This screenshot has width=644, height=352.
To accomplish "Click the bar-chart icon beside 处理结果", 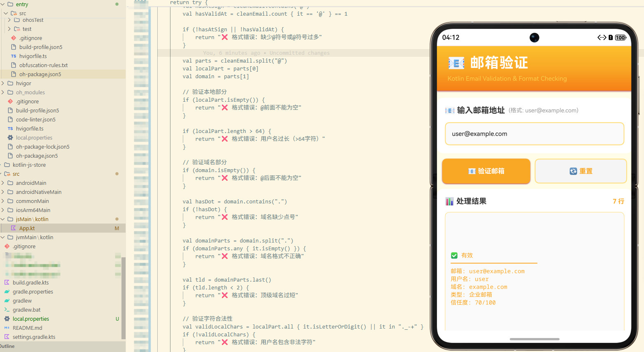I will tap(449, 201).
